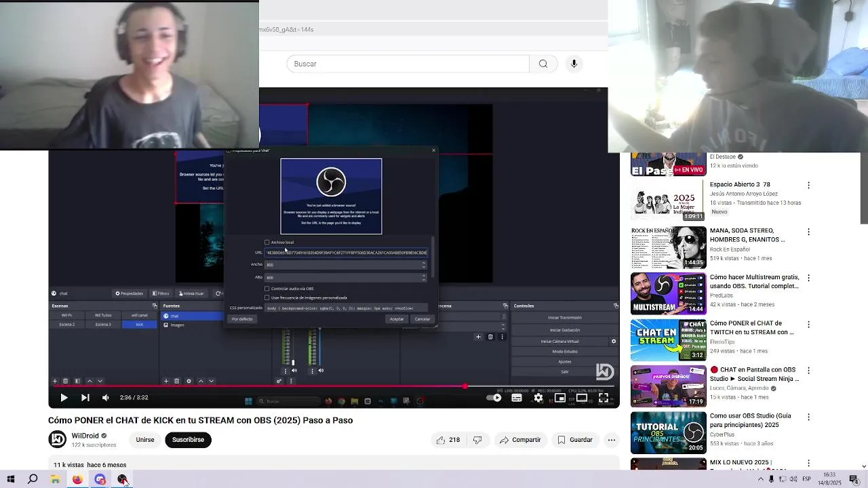Check Archivo local in OBS properties

pyautogui.click(x=267, y=242)
